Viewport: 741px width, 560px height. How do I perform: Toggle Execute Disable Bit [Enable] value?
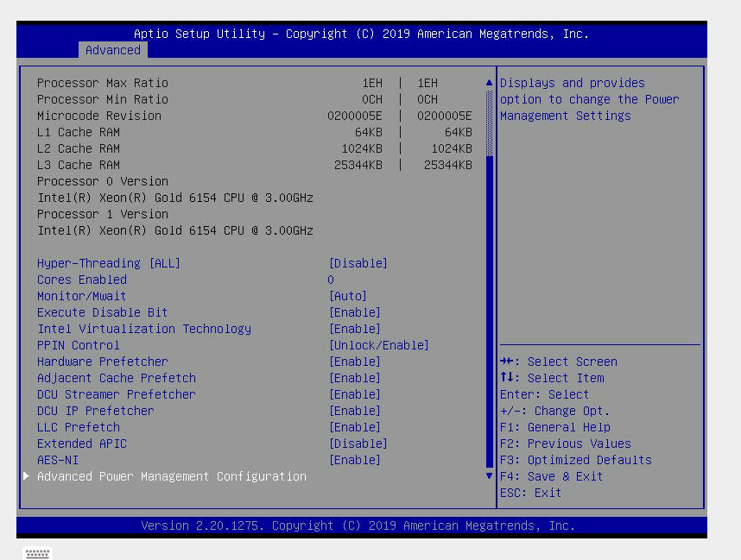pos(355,312)
